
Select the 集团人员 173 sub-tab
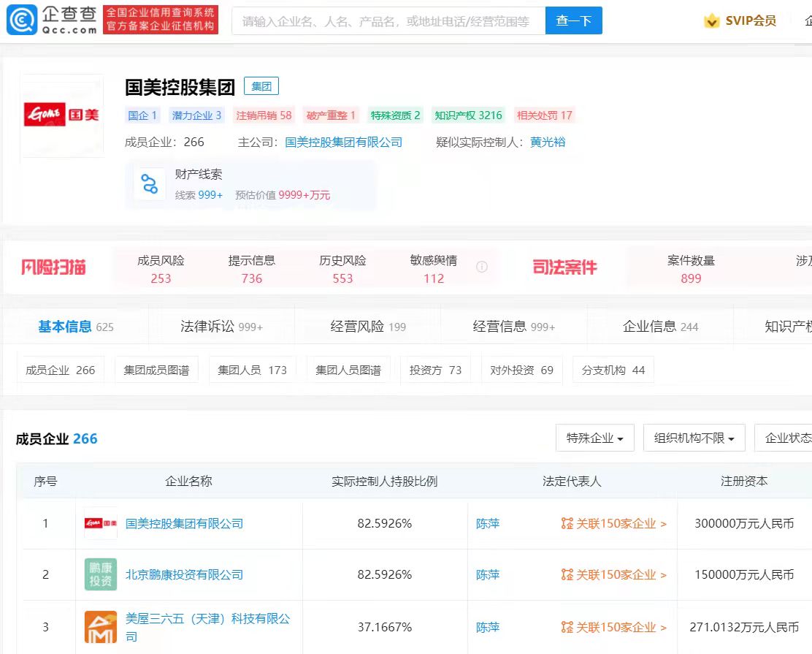point(252,370)
